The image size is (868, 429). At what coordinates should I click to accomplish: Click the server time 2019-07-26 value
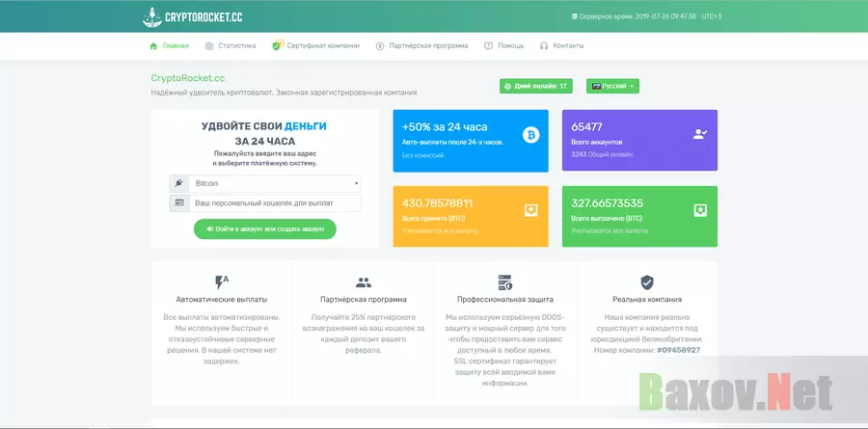665,16
